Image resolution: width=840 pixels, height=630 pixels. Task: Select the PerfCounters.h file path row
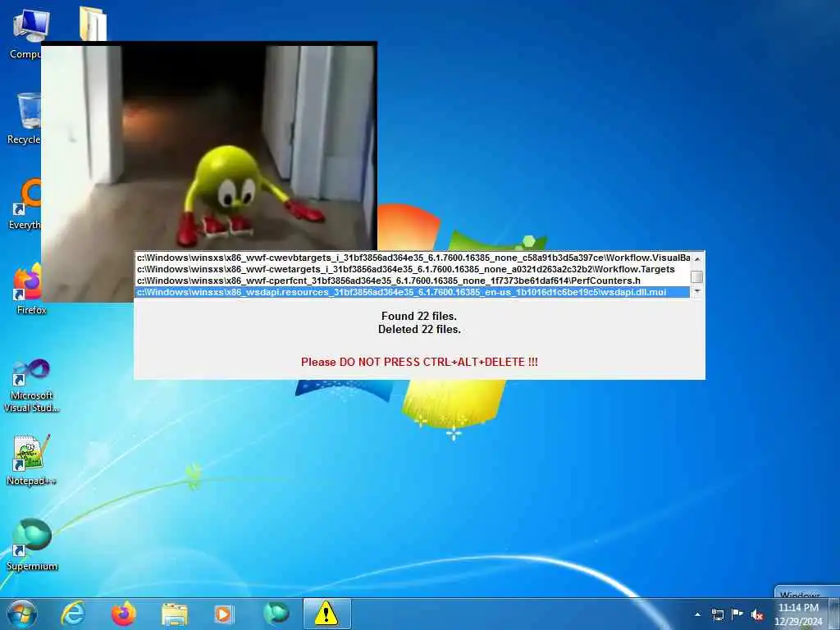tap(413, 281)
